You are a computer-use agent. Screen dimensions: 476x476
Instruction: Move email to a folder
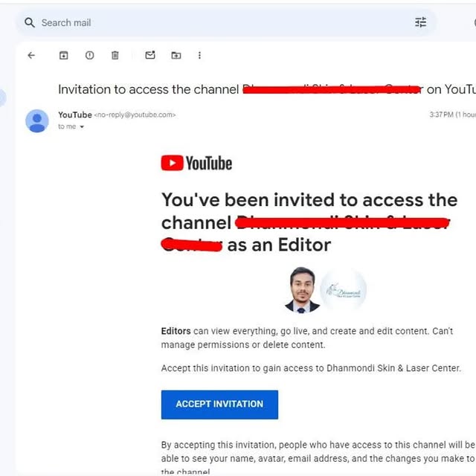click(176, 55)
